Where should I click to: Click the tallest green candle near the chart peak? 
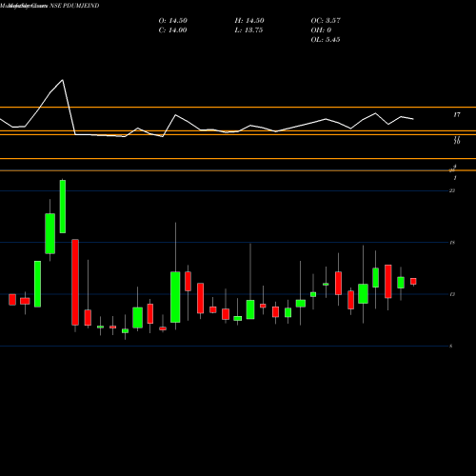(63, 207)
